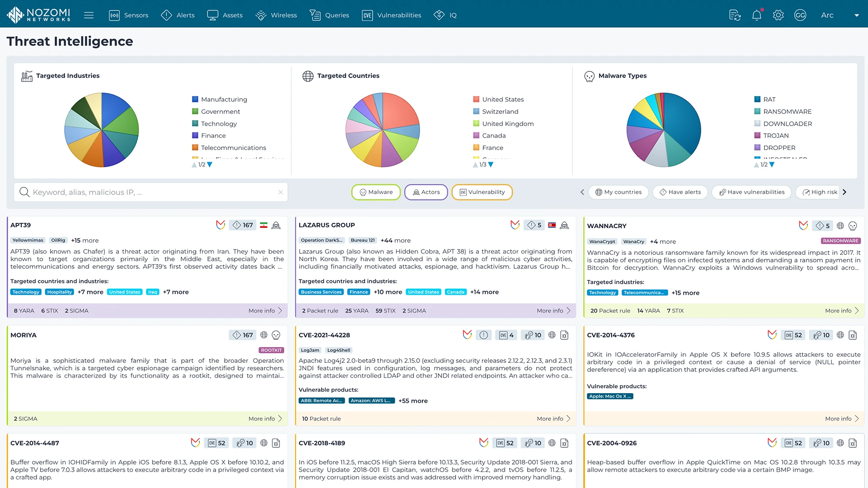Click the 167 alerts badge on Moriya
This screenshot has width=868, height=488.
(x=243, y=335)
